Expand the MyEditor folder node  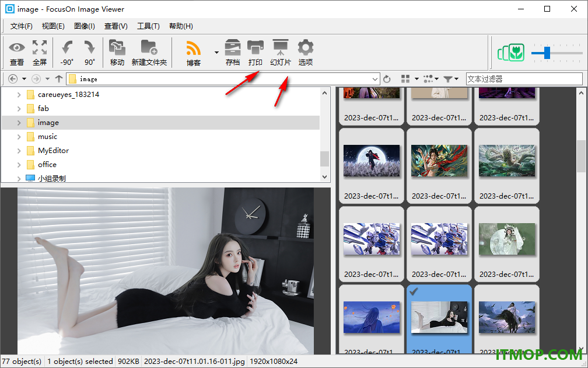click(x=19, y=151)
